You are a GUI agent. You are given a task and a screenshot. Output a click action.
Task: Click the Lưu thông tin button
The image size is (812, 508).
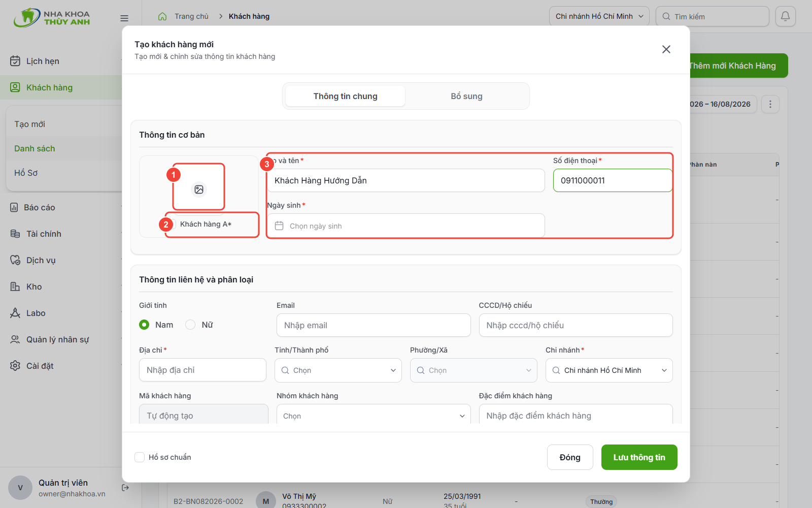[x=639, y=457]
